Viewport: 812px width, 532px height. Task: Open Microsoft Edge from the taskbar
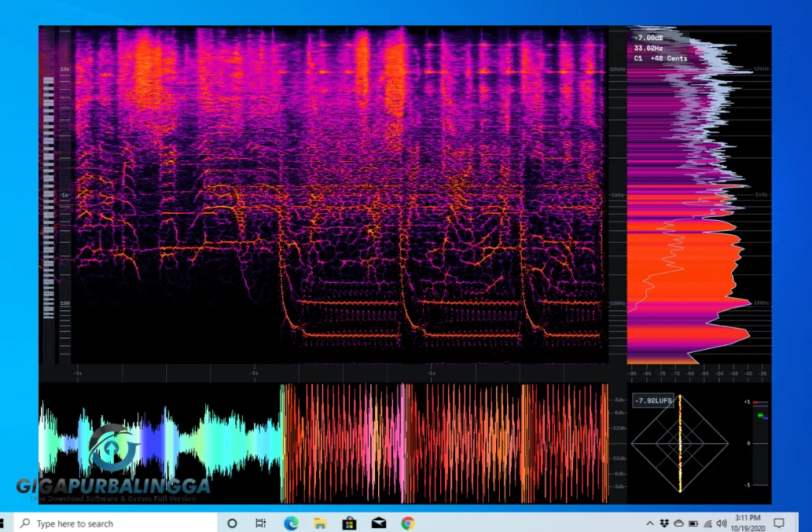(291, 523)
